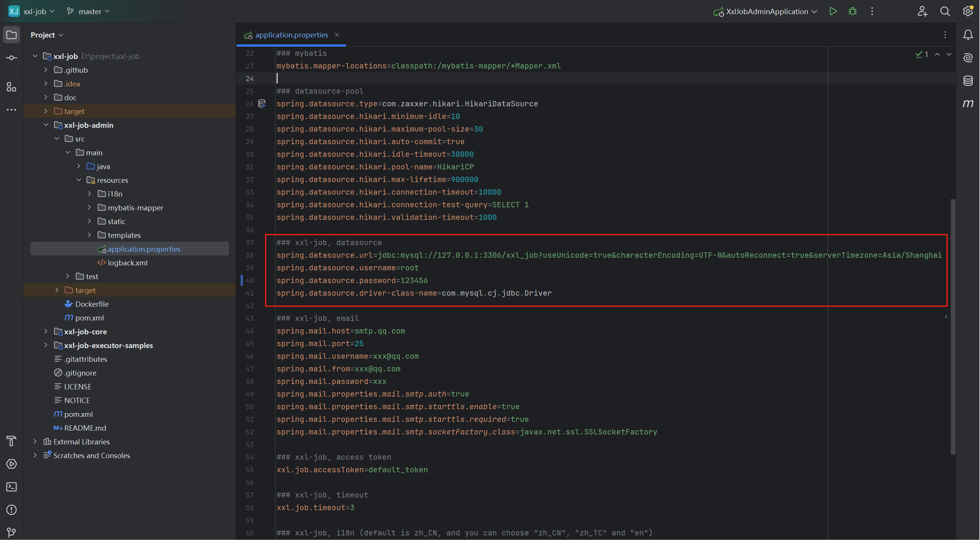Open Notifications panel
This screenshot has height=540, width=980.
(968, 35)
